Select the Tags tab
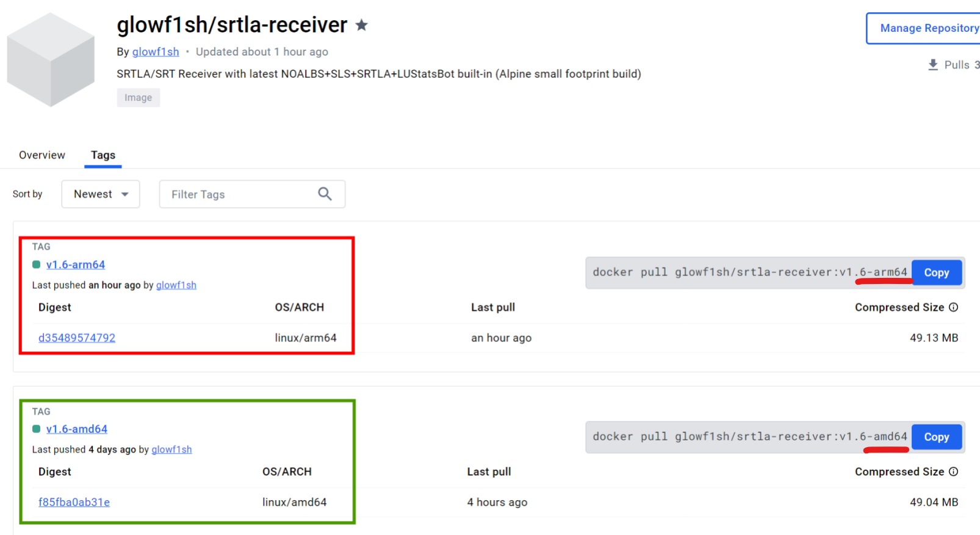The image size is (980, 535). point(103,155)
